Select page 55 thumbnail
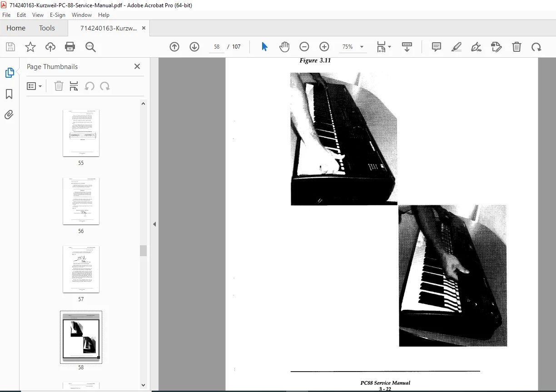 81,133
